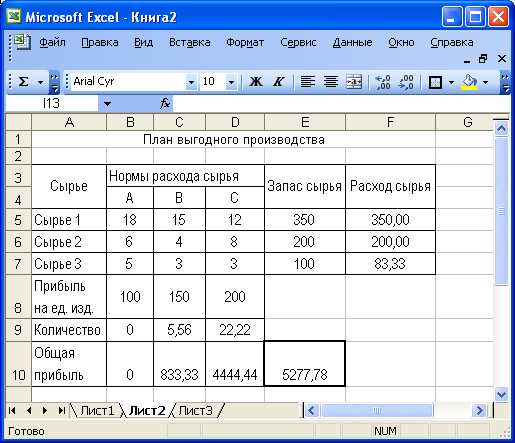Select cell with value 4444,44

[x=235, y=364]
